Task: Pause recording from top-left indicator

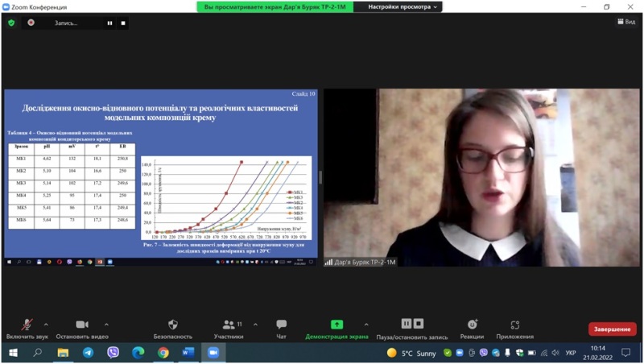Action: (109, 23)
